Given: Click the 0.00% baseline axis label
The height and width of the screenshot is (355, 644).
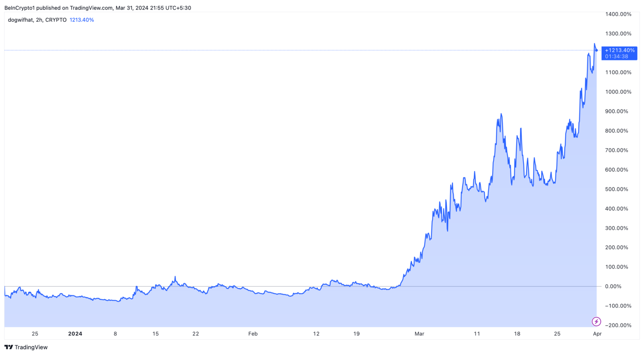Looking at the screenshot, I should coord(613,287).
